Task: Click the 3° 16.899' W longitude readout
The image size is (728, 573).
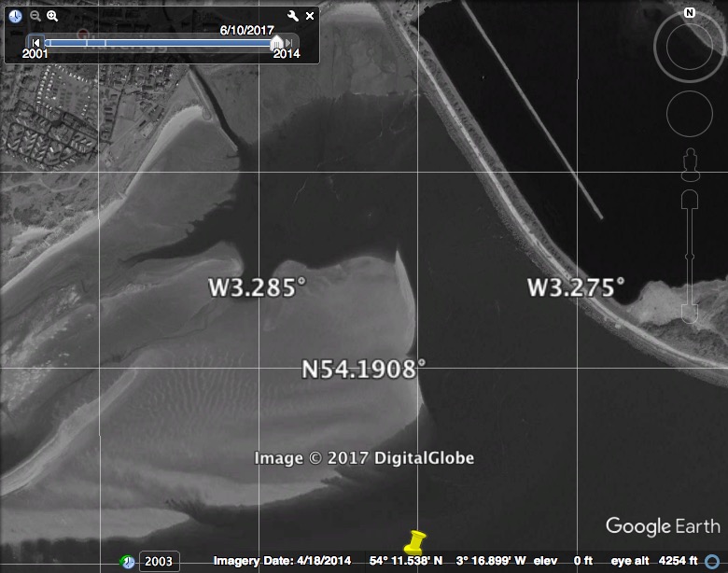Action: [x=491, y=561]
